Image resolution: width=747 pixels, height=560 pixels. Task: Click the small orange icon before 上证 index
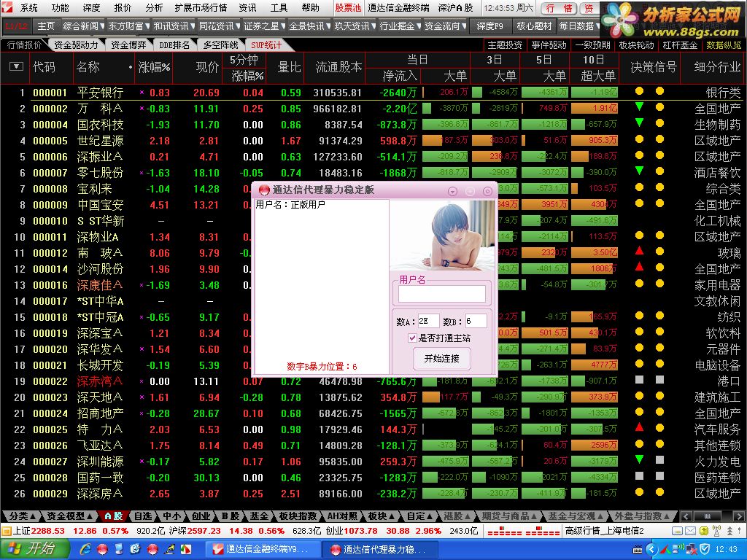click(x=6, y=531)
